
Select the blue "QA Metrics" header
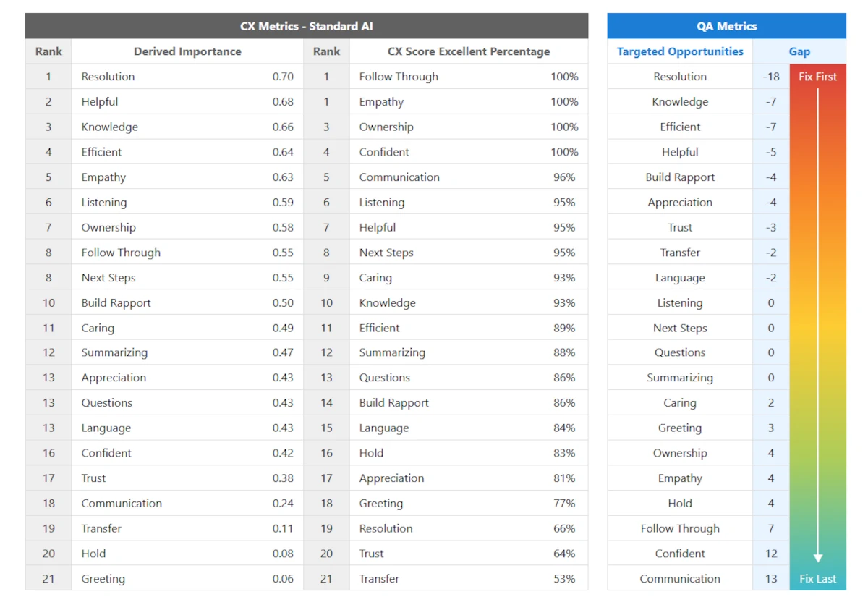726,26
